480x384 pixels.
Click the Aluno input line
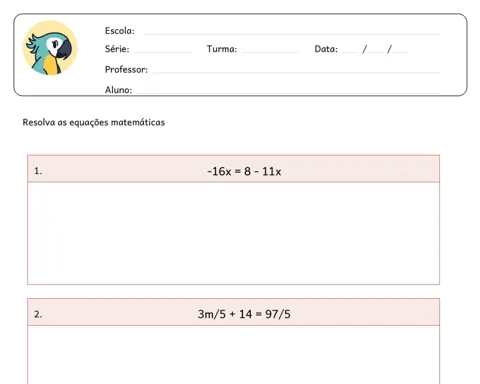pos(288,91)
